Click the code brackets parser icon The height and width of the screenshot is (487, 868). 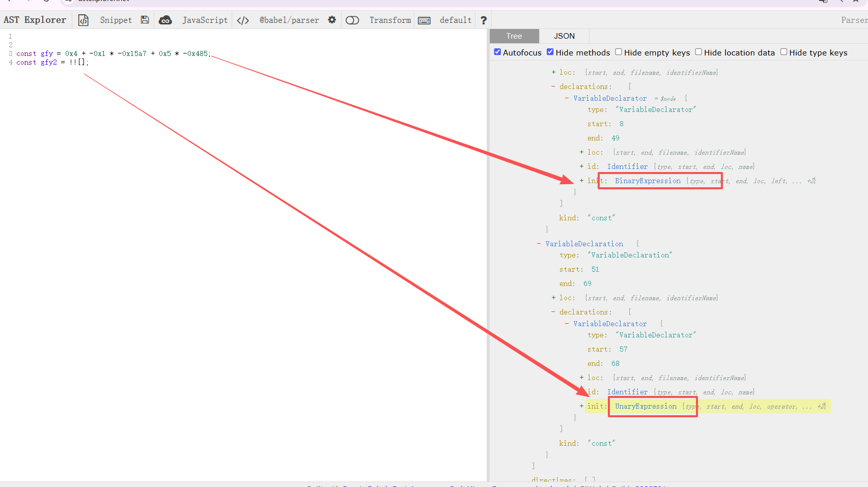click(x=243, y=20)
